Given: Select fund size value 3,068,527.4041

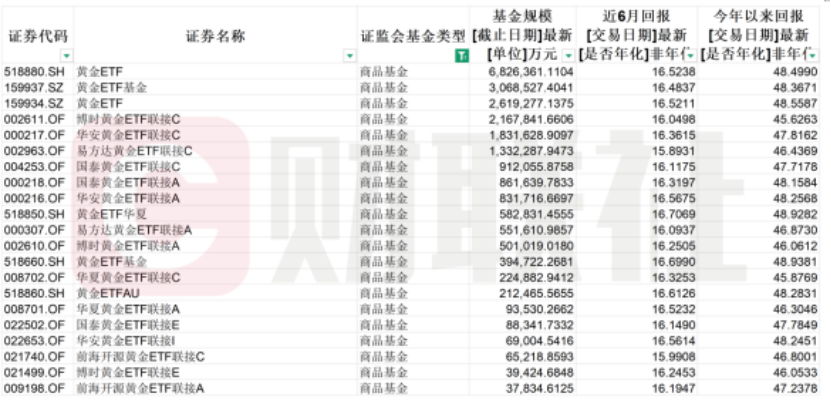Looking at the screenshot, I should pyautogui.click(x=531, y=87).
